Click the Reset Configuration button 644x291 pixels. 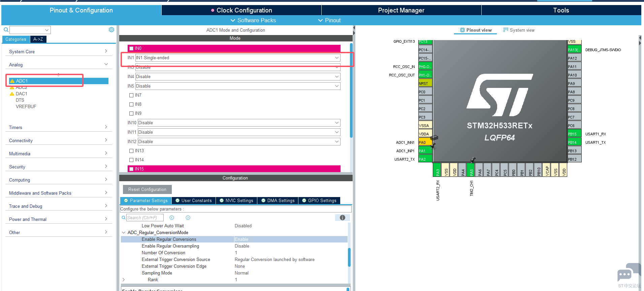pyautogui.click(x=147, y=190)
